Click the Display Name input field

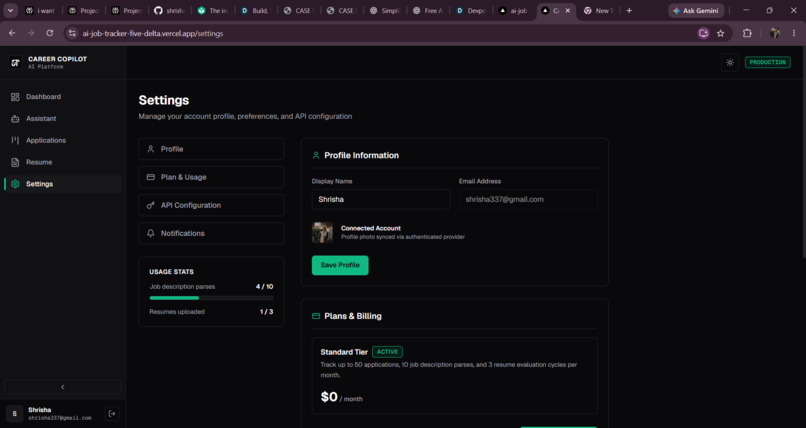click(381, 199)
